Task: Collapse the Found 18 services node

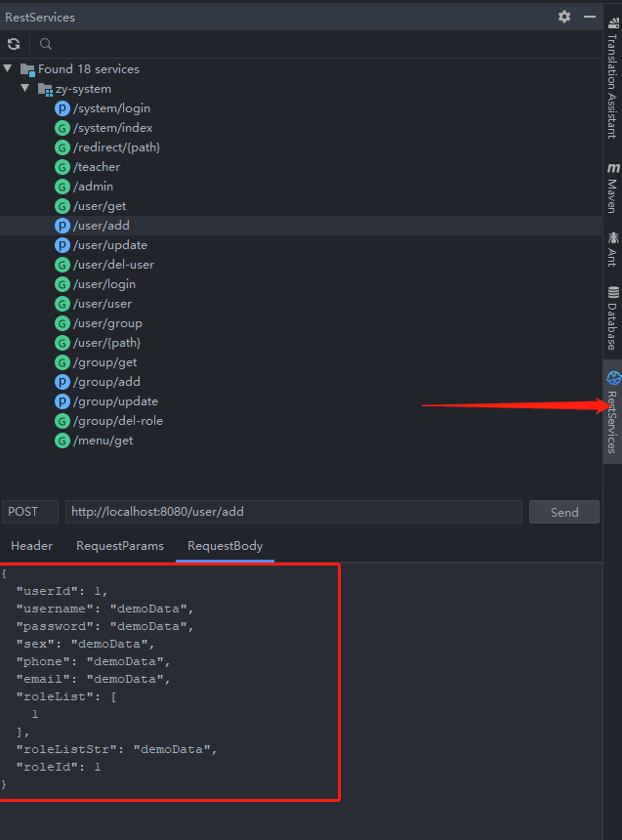Action: pos(8,68)
